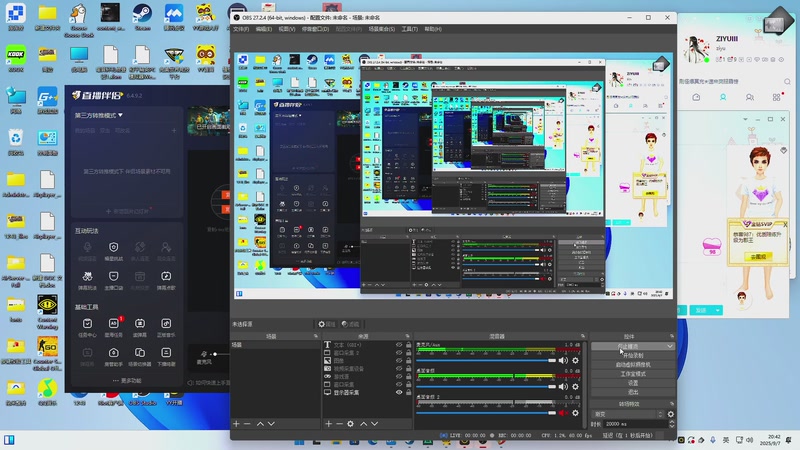
Task: Open the Windows widgets icon on taskbar
Action: pyautogui.click(x=9, y=440)
